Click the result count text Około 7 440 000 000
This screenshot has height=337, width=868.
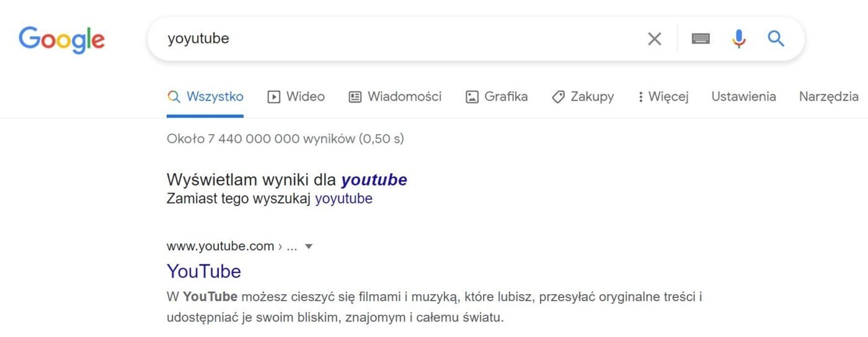[x=285, y=138]
